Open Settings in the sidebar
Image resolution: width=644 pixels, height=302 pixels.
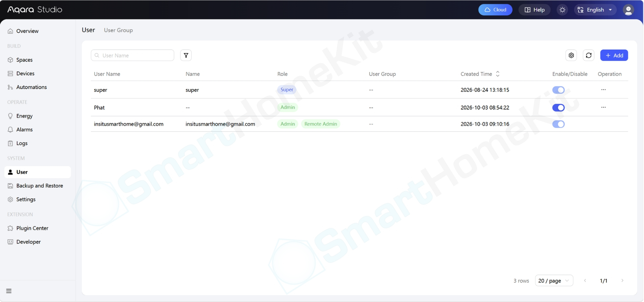(x=38, y=200)
